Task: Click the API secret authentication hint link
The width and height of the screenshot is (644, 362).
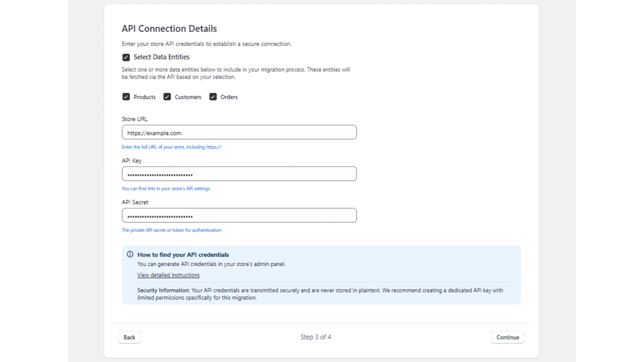Action: point(171,230)
